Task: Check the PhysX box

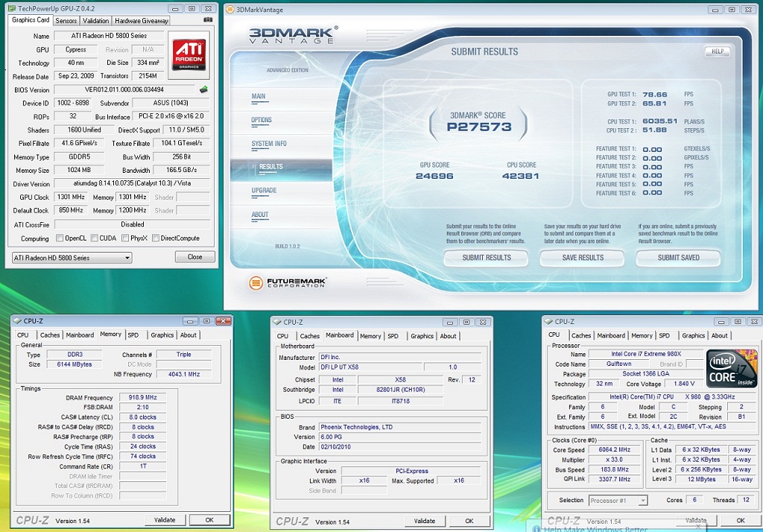Action: [x=125, y=238]
